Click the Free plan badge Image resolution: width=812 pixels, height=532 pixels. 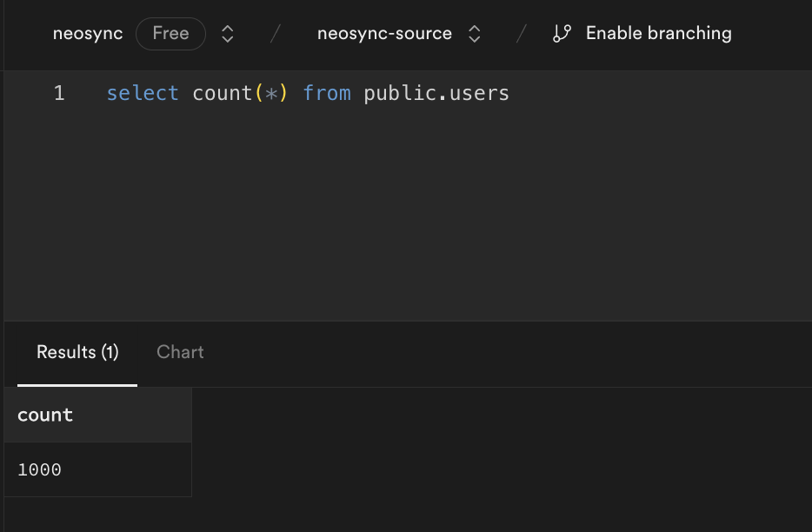(171, 34)
